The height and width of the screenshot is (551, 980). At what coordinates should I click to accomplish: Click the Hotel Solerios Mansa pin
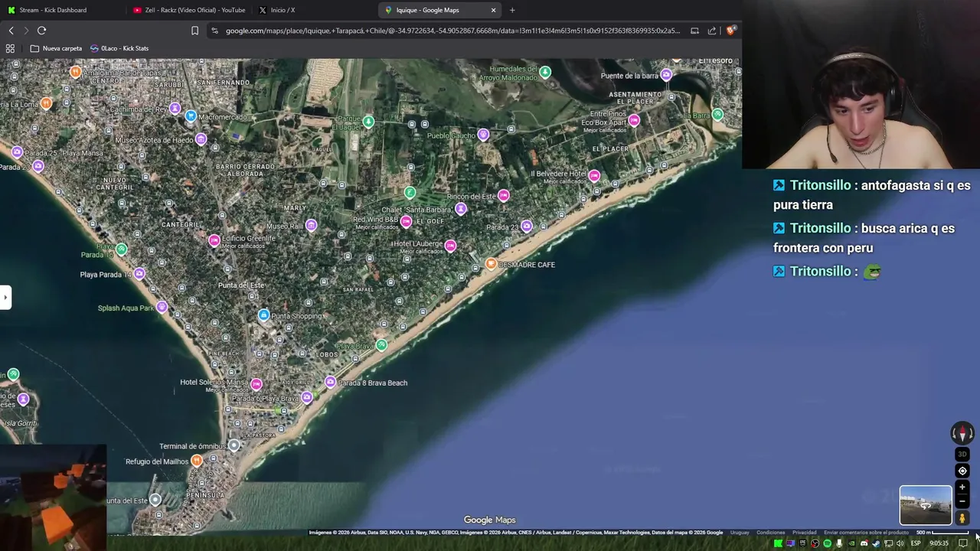[256, 383]
